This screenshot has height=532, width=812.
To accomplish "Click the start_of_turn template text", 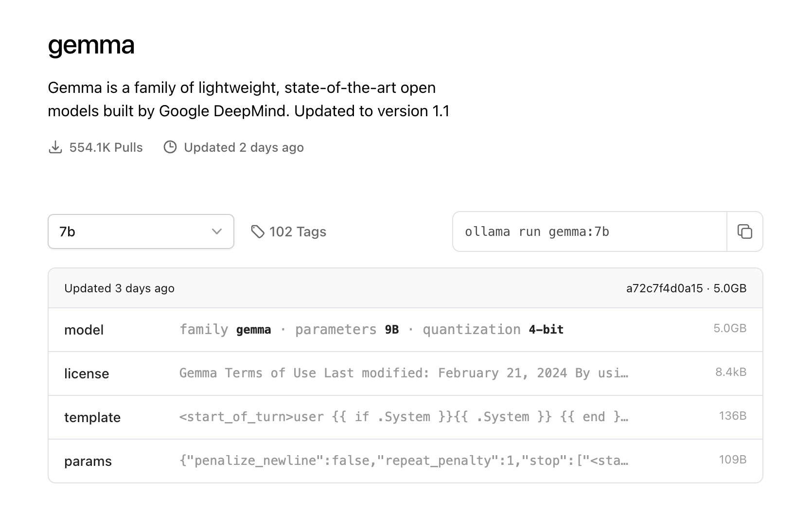I will click(404, 417).
